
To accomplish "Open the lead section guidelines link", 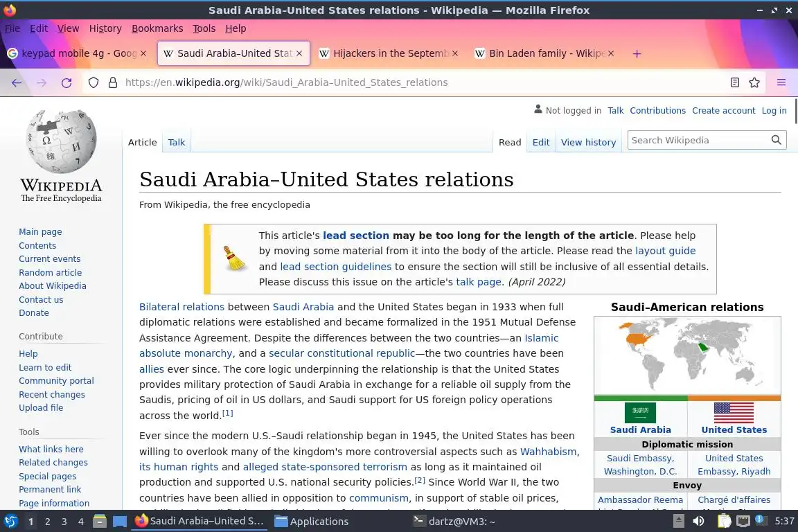I will (336, 267).
